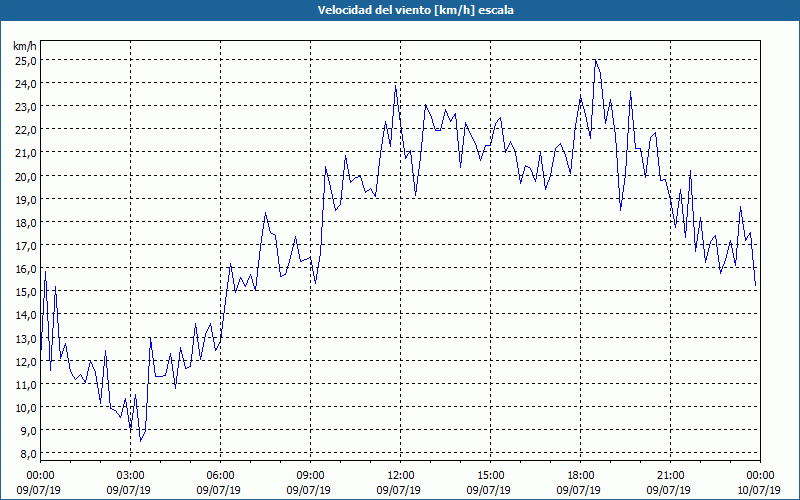This screenshot has height=500, width=800.
Task: Click the 10,0 axis value
Action: [x=25, y=407]
